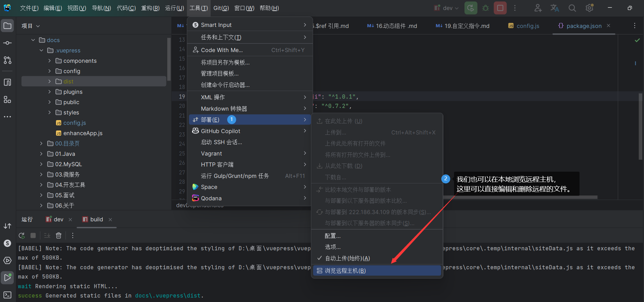Open Deployment Configuration entry
This screenshot has width=644, height=302.
[377, 236]
